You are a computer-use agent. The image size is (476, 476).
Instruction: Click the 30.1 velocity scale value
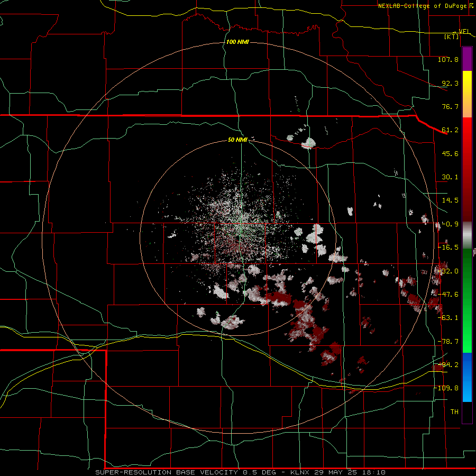[x=450, y=177]
